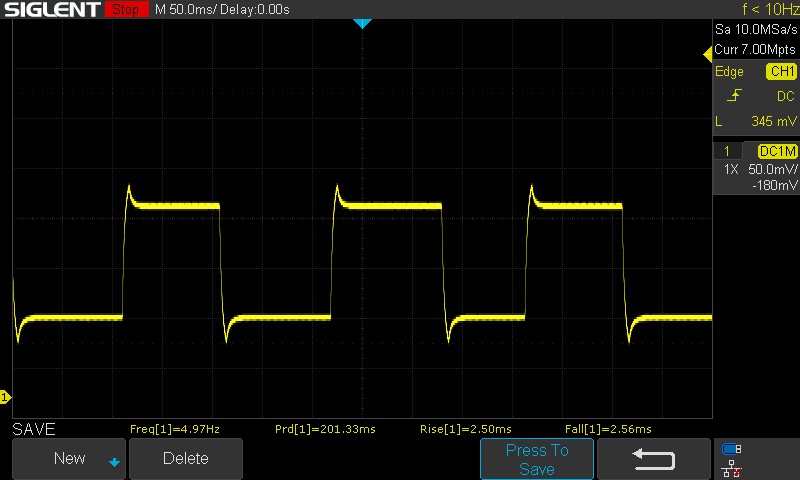Click the Delete button
This screenshot has height=480, width=800.
point(186,458)
